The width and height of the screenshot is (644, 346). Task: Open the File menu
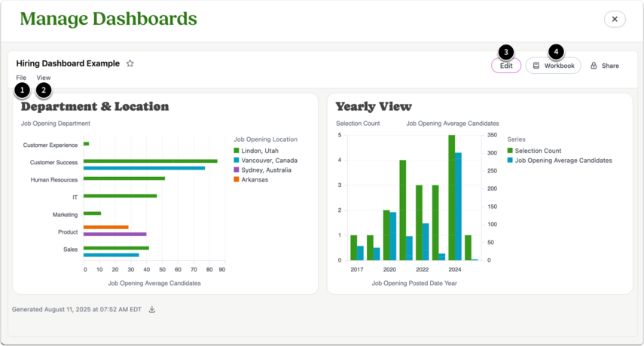tap(21, 78)
